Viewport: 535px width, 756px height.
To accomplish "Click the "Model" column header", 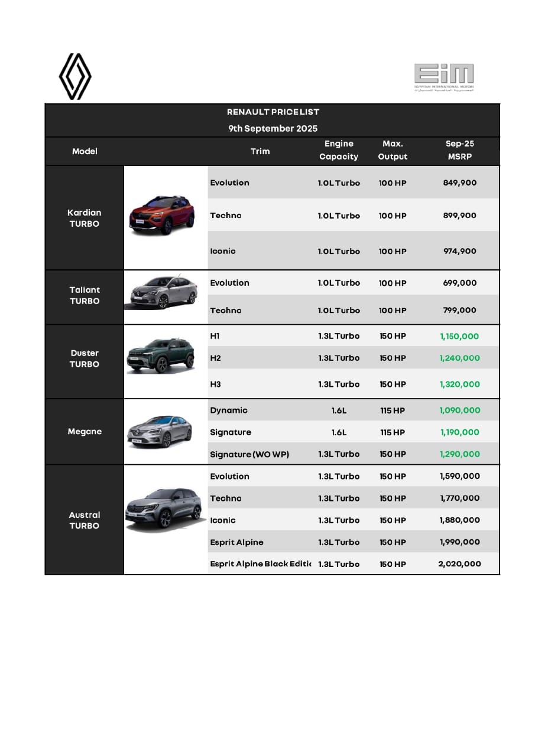I will pos(85,151).
